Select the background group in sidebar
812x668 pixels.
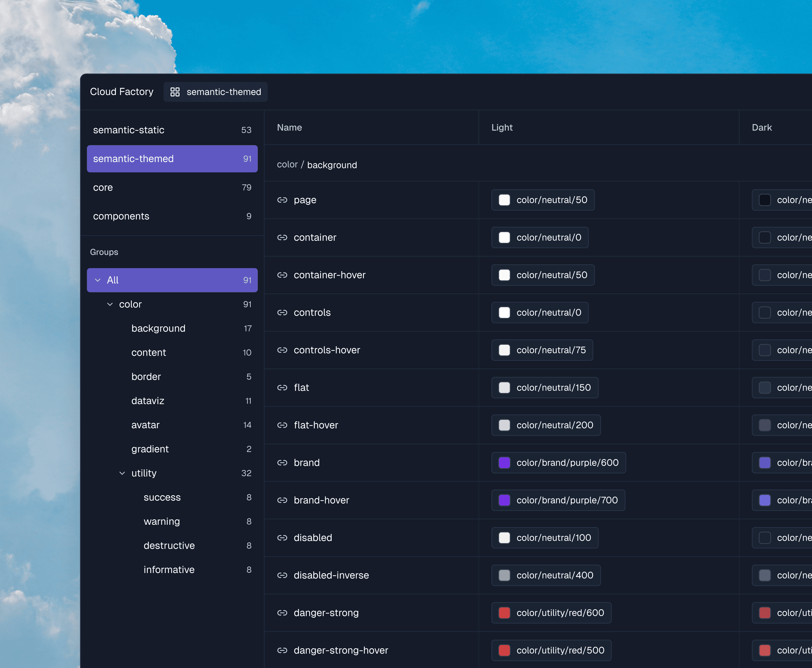tap(158, 328)
